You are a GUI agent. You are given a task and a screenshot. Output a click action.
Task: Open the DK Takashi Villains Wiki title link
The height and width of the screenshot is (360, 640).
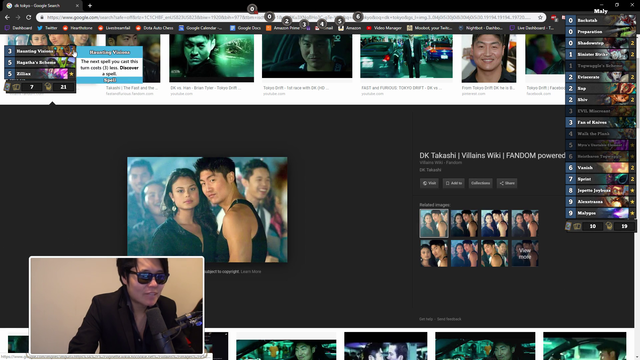492,156
